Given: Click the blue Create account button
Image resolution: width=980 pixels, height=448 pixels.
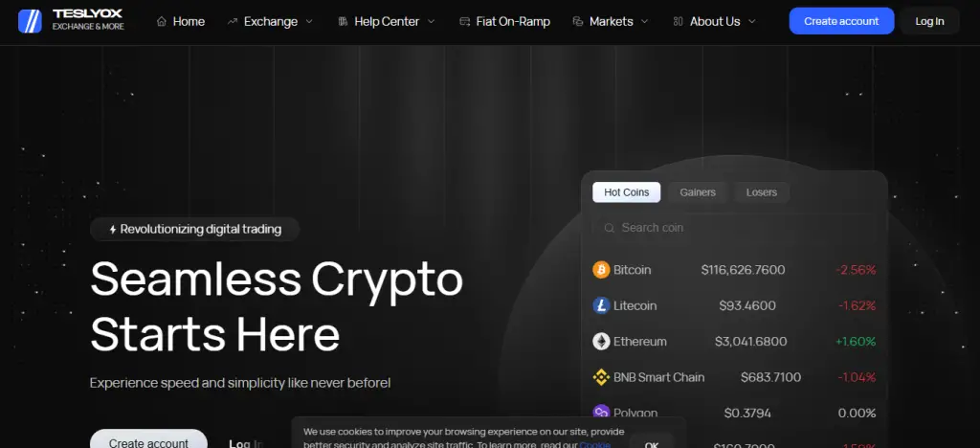Looking at the screenshot, I should click(x=841, y=21).
